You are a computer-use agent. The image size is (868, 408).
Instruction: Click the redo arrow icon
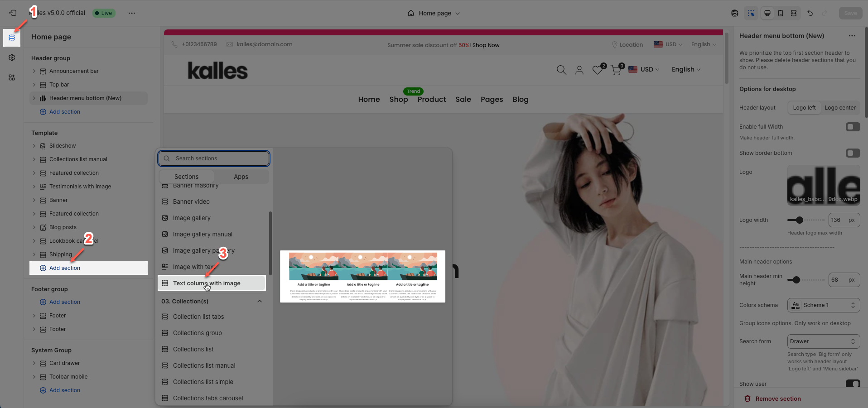tap(825, 13)
